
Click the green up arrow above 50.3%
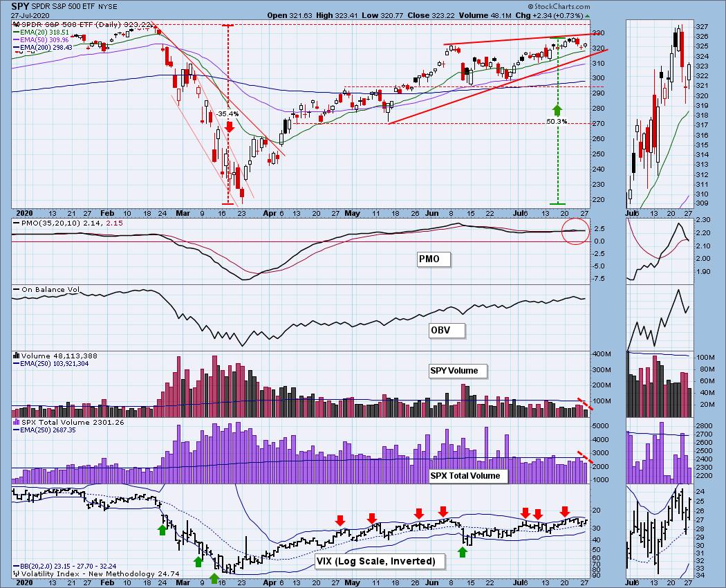(x=557, y=110)
